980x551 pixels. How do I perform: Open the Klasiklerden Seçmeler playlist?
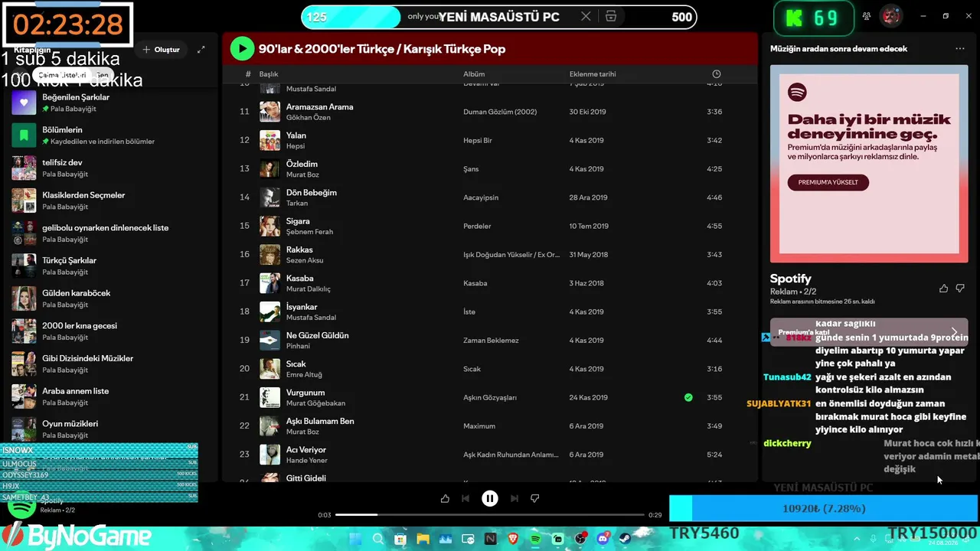tap(109, 201)
